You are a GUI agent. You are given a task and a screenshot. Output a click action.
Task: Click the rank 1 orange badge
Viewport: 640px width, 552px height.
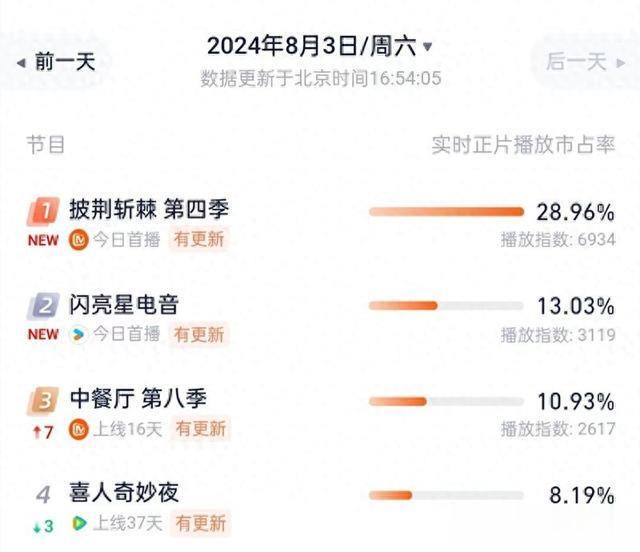point(44,211)
